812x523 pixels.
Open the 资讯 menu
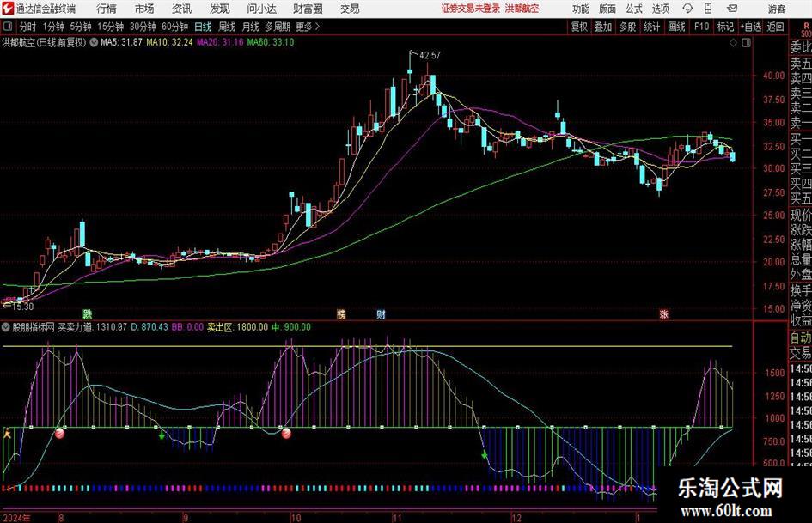click(x=182, y=9)
